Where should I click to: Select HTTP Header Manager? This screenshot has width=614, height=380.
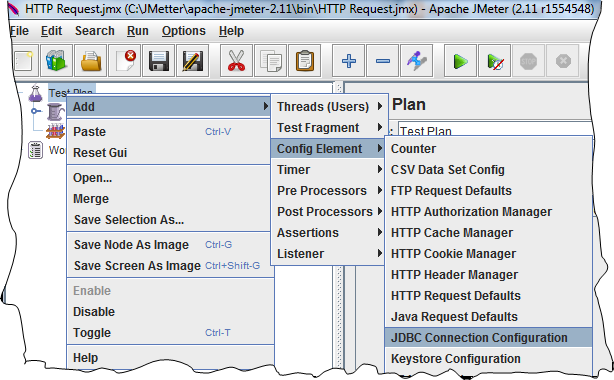(x=489, y=275)
